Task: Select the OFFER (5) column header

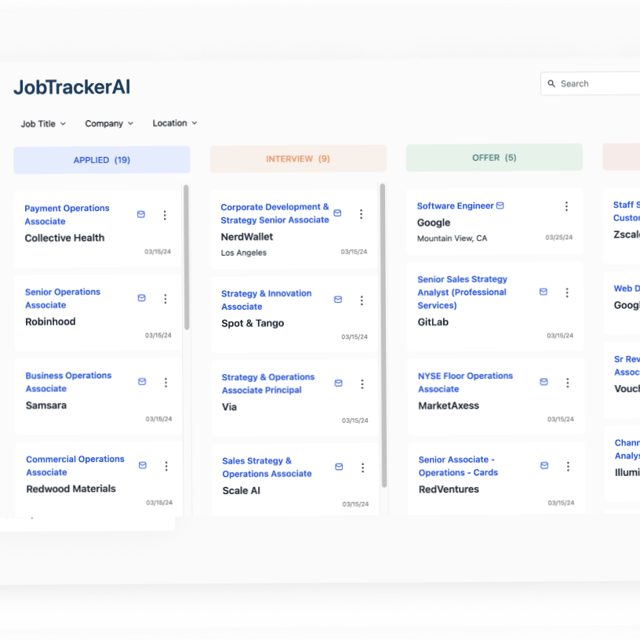Action: [x=494, y=158]
